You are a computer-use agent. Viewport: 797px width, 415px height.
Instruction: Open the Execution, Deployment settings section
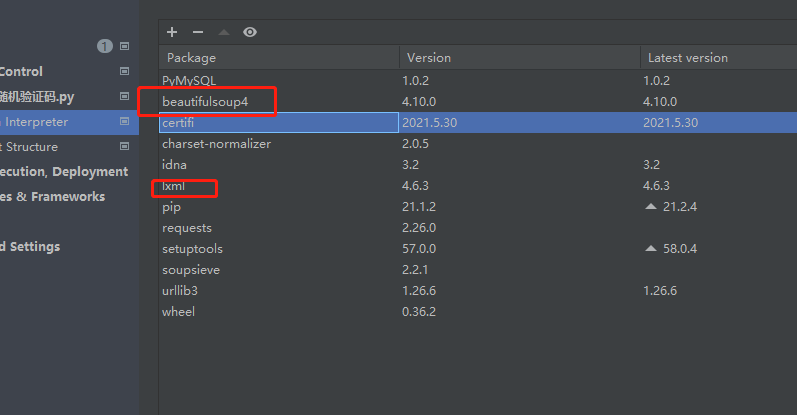(64, 172)
